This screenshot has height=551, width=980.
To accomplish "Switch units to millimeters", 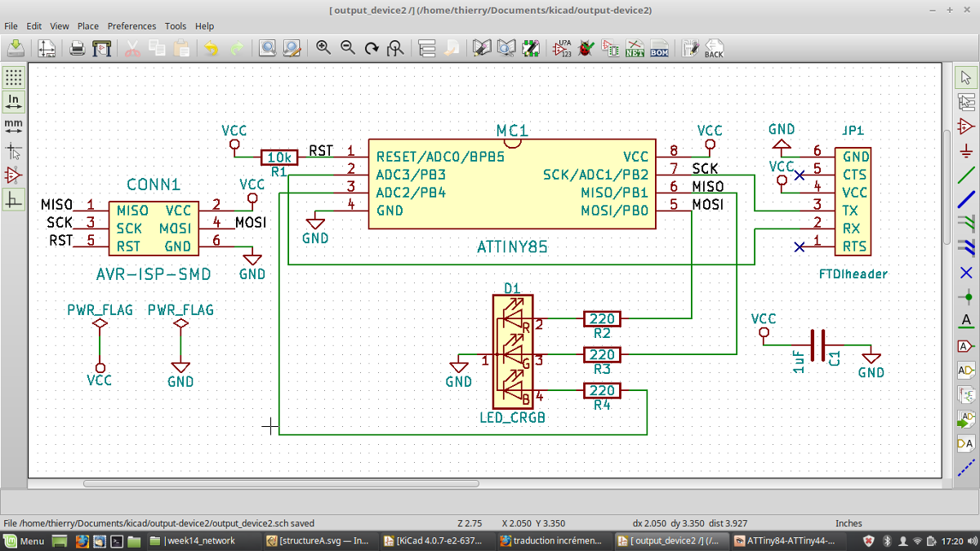I will (x=14, y=126).
